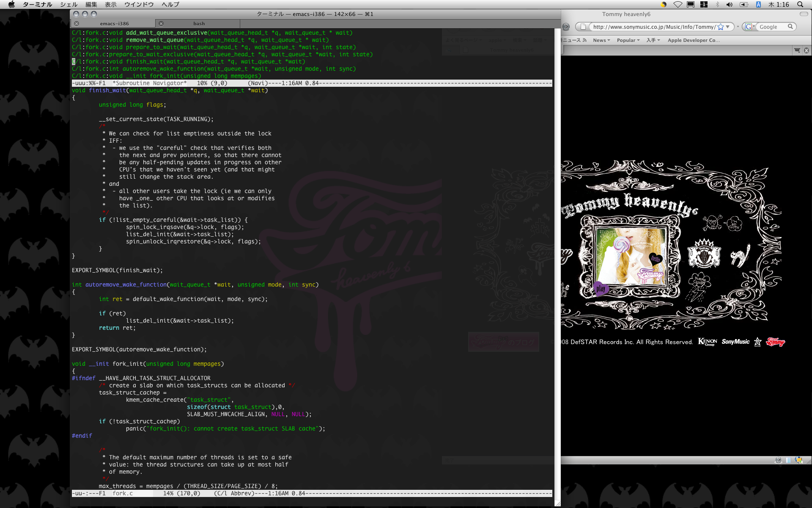Open the volume menu icon
812x508 pixels.
click(x=730, y=4)
